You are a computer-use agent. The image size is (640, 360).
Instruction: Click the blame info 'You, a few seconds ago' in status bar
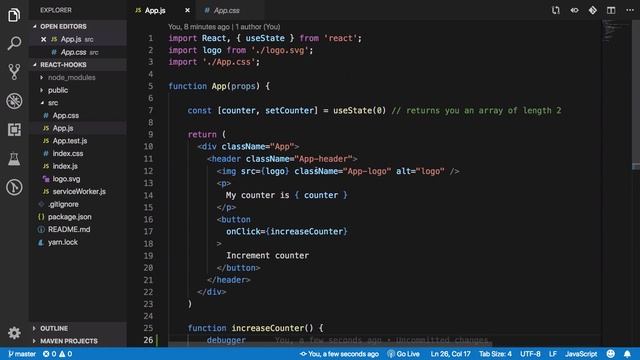click(339, 354)
